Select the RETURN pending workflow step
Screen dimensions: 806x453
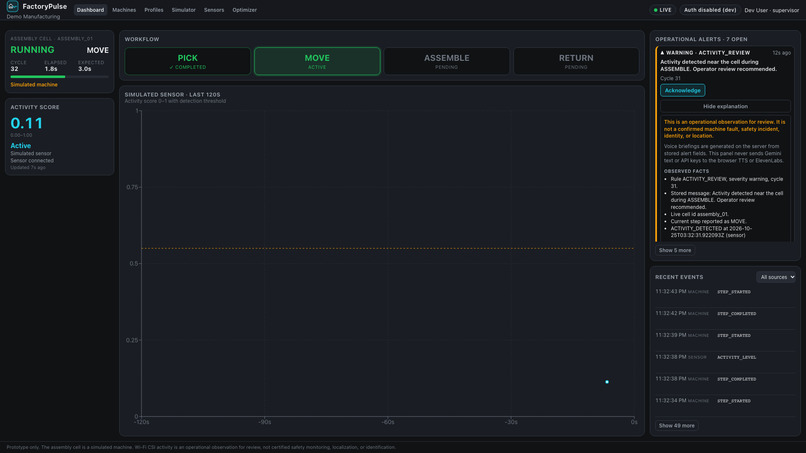pos(576,61)
